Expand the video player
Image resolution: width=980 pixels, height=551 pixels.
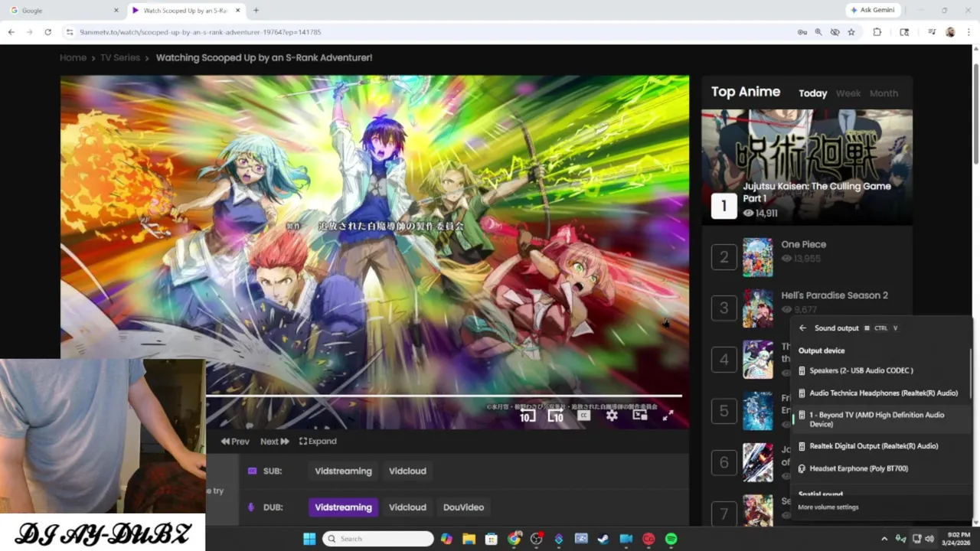pyautogui.click(x=318, y=442)
